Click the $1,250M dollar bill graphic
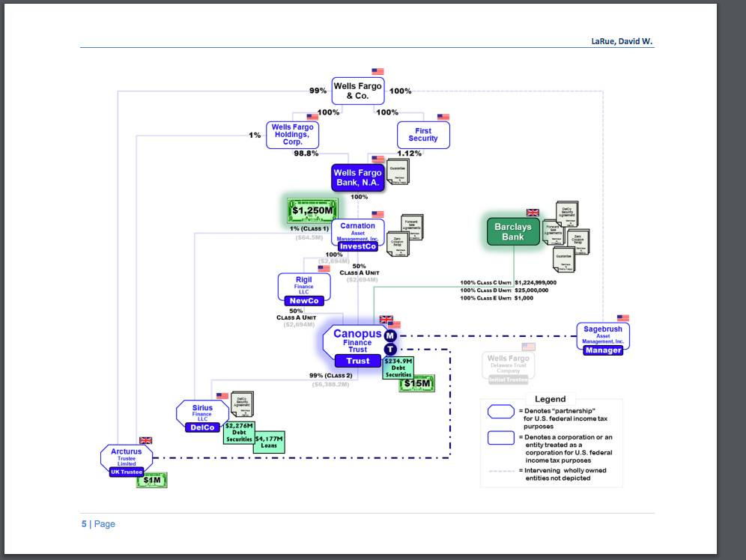This screenshot has width=746, height=560. click(x=312, y=210)
